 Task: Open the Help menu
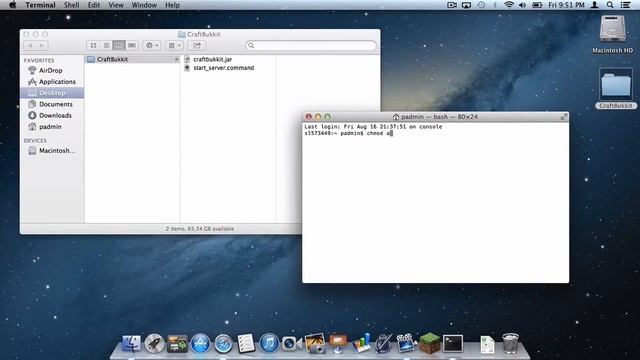tap(172, 5)
